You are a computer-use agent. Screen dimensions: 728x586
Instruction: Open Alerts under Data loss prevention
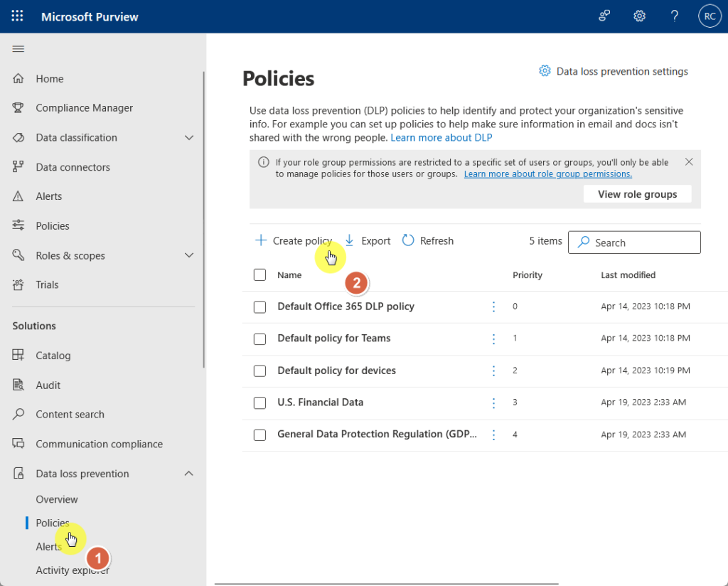pos(49,547)
